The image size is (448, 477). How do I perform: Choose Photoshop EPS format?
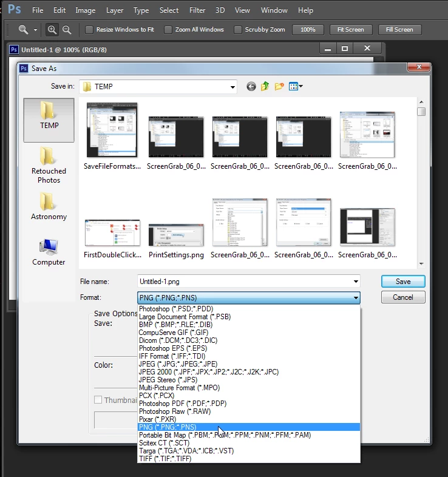pyautogui.click(x=249, y=348)
